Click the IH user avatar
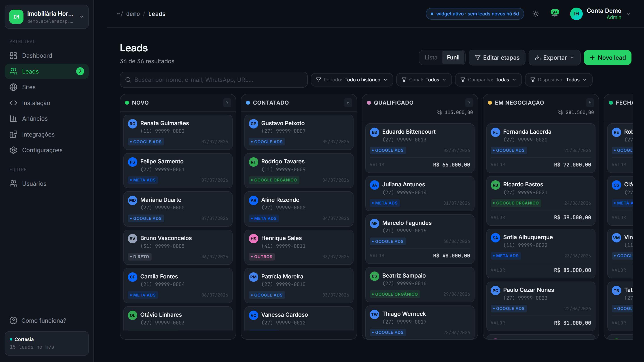 coord(576,14)
